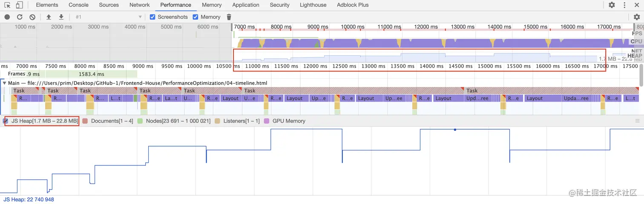
Task: Uncheck the Screenshots checkbox
Action: tap(152, 17)
